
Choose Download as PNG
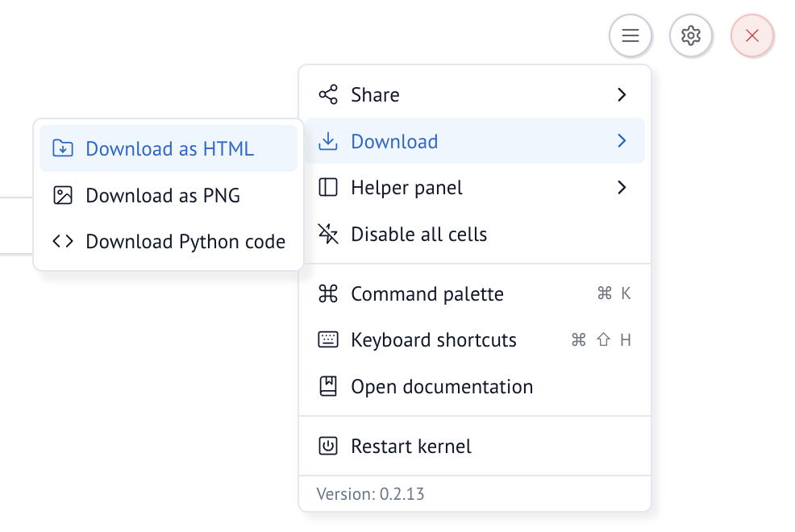click(163, 196)
